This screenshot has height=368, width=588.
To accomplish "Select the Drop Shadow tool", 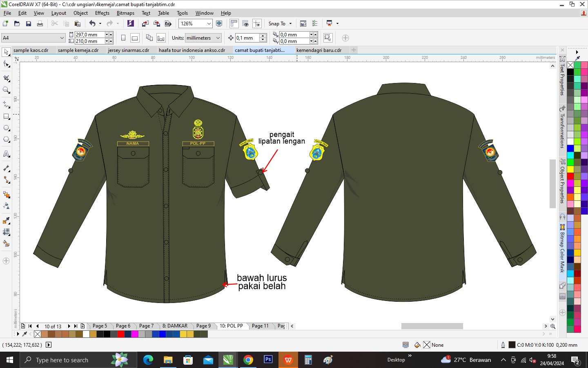I will [6, 195].
